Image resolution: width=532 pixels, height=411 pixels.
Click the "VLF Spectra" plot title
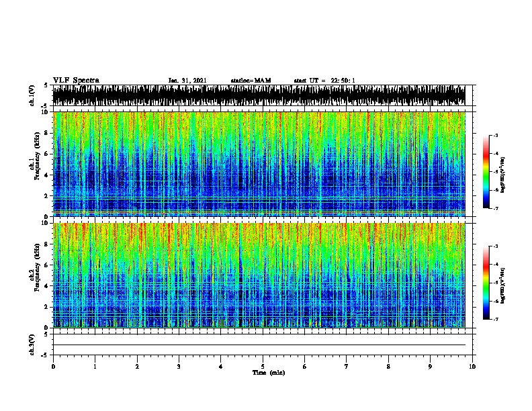(76, 81)
